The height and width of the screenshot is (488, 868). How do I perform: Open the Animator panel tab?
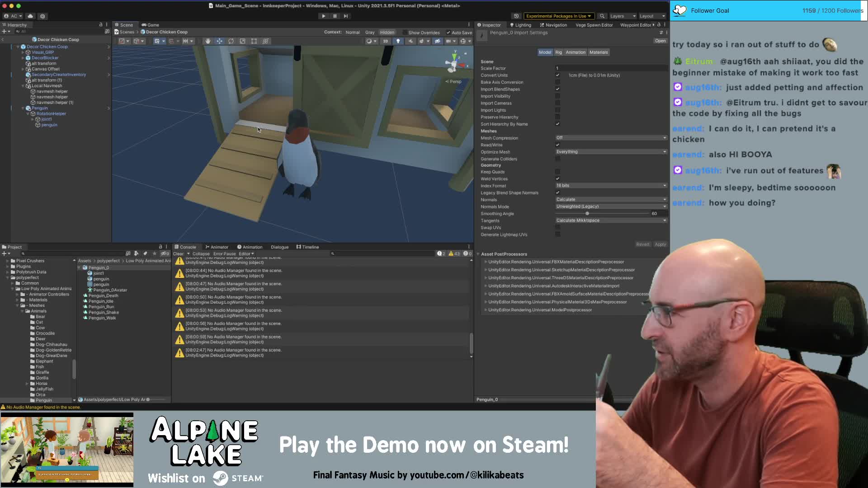click(217, 247)
